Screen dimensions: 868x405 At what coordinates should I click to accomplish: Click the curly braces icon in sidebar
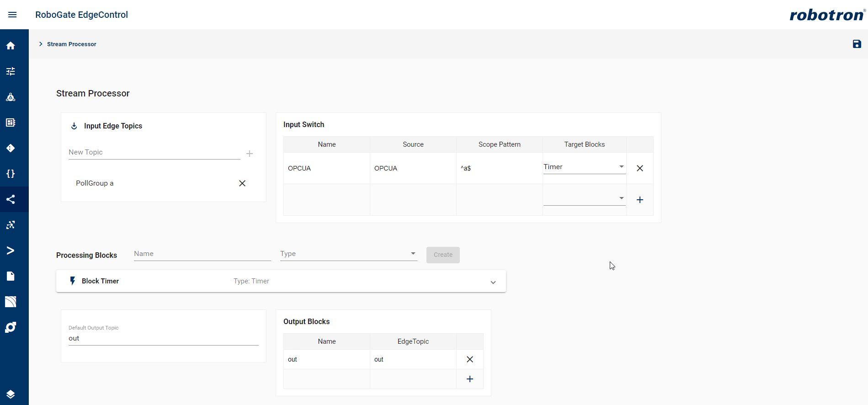11,174
